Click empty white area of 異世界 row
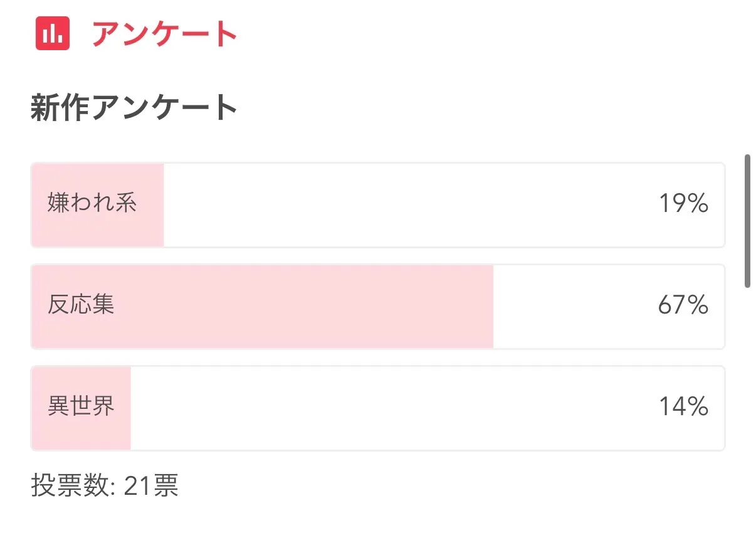Screen dimensions: 756x545 tap(389, 408)
